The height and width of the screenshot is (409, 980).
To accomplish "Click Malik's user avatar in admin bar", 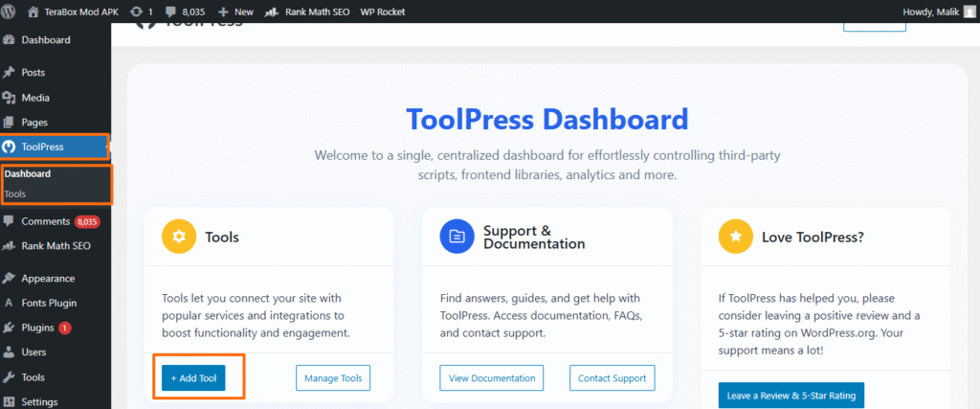I will coord(969,11).
